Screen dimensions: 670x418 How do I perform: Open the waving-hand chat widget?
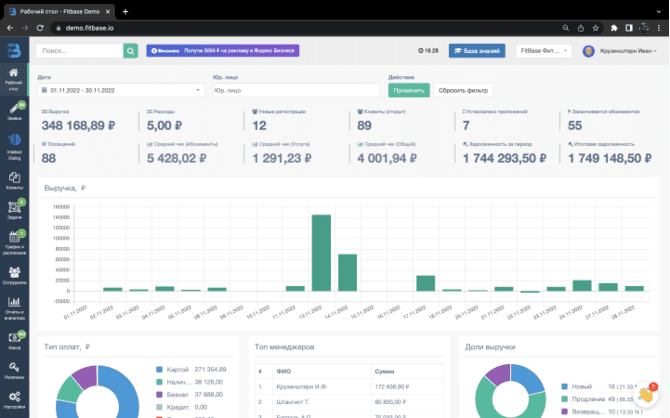646,394
